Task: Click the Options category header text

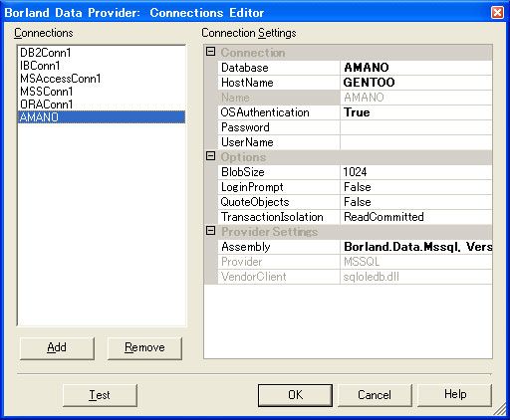Action: (x=243, y=157)
